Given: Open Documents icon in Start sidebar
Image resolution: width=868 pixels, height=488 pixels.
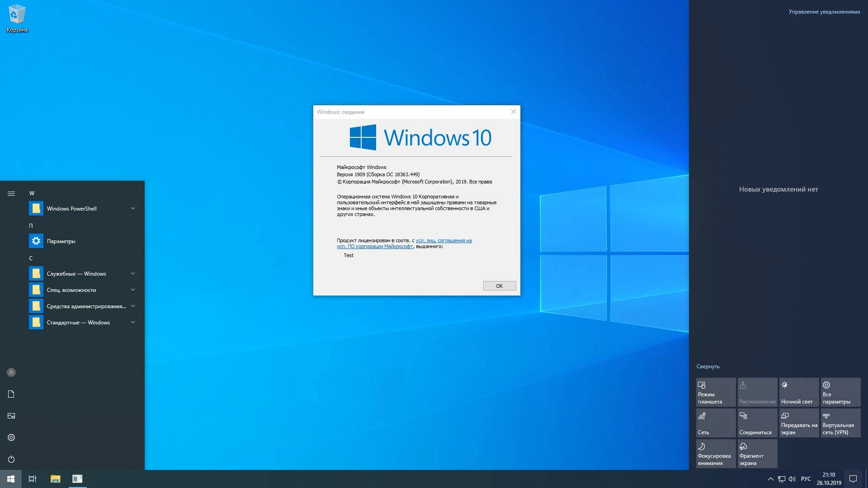Looking at the screenshot, I should pyautogui.click(x=11, y=394).
